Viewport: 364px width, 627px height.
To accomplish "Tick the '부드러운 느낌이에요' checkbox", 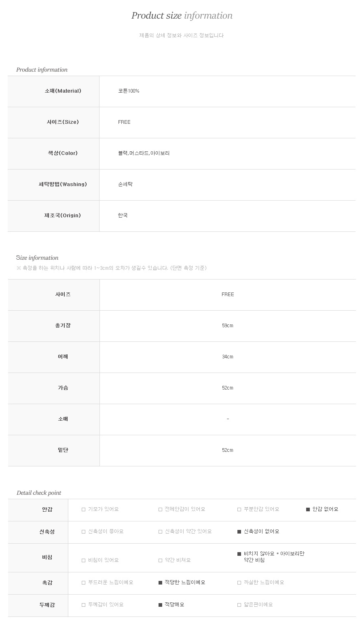I will point(84,583).
